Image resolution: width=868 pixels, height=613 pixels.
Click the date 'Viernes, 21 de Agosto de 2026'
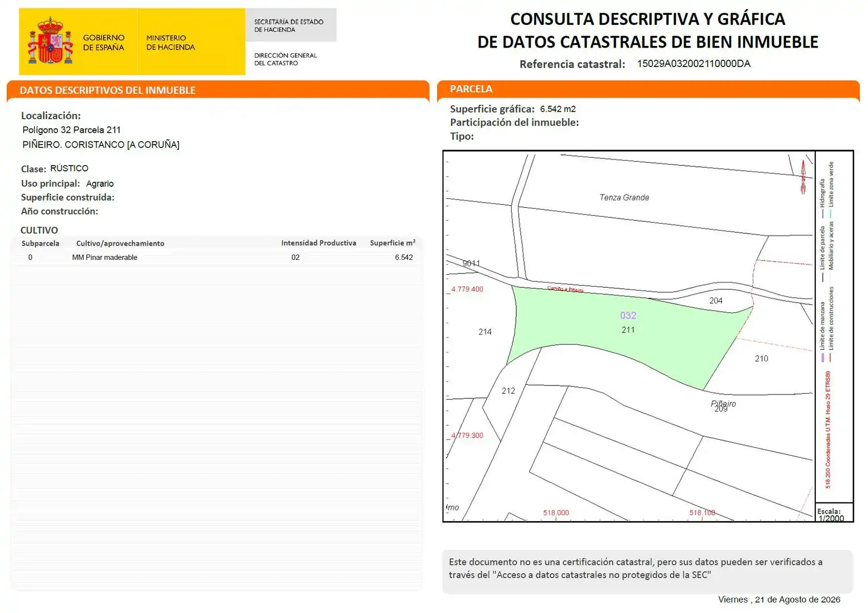[x=779, y=600]
